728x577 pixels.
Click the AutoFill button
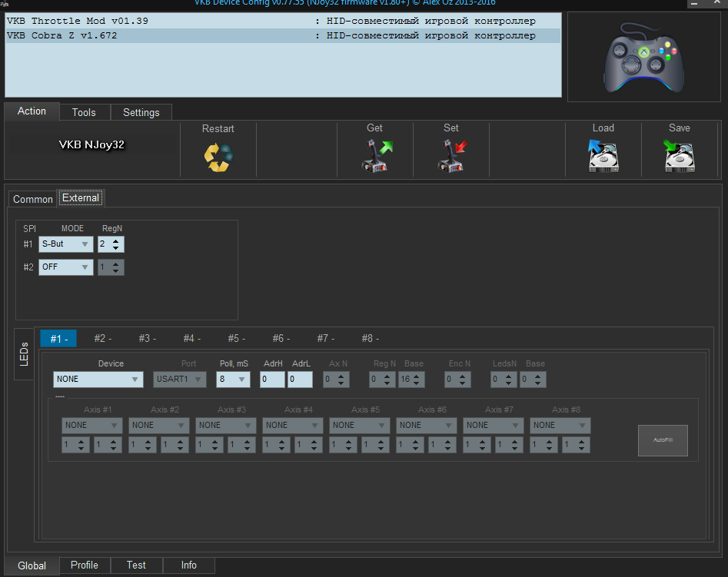(x=663, y=440)
